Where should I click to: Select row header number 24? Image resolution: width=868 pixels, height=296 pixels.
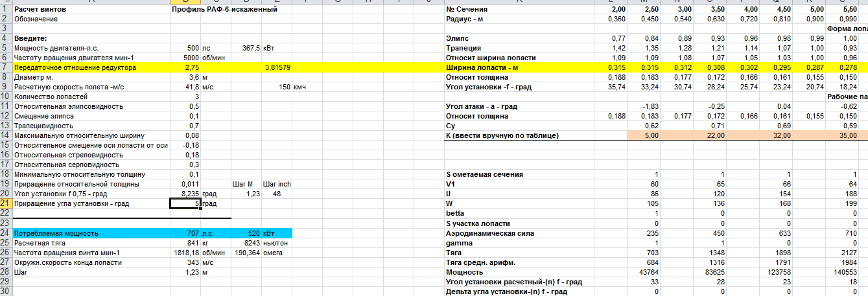(x=5, y=233)
